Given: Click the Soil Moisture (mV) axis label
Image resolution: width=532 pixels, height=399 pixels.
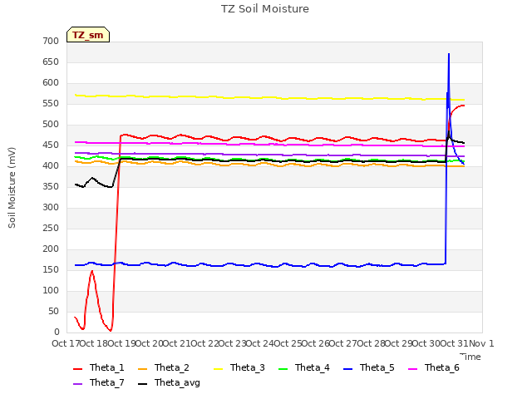Looking at the screenshot, I should (x=12, y=188).
